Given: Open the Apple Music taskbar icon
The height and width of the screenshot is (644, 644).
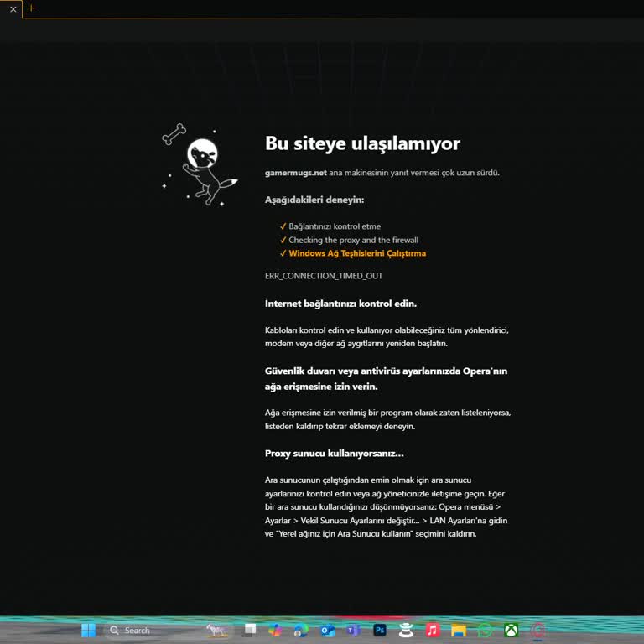Looking at the screenshot, I should point(432,630).
